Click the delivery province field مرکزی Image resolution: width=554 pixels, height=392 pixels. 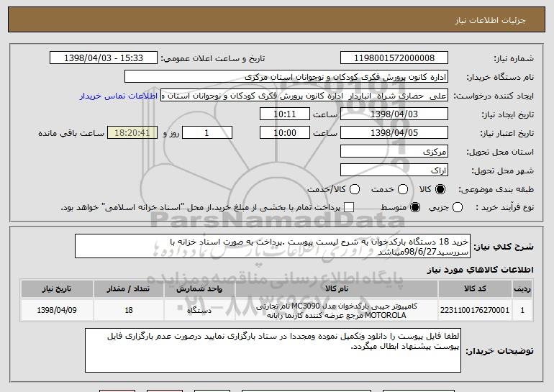(394, 152)
